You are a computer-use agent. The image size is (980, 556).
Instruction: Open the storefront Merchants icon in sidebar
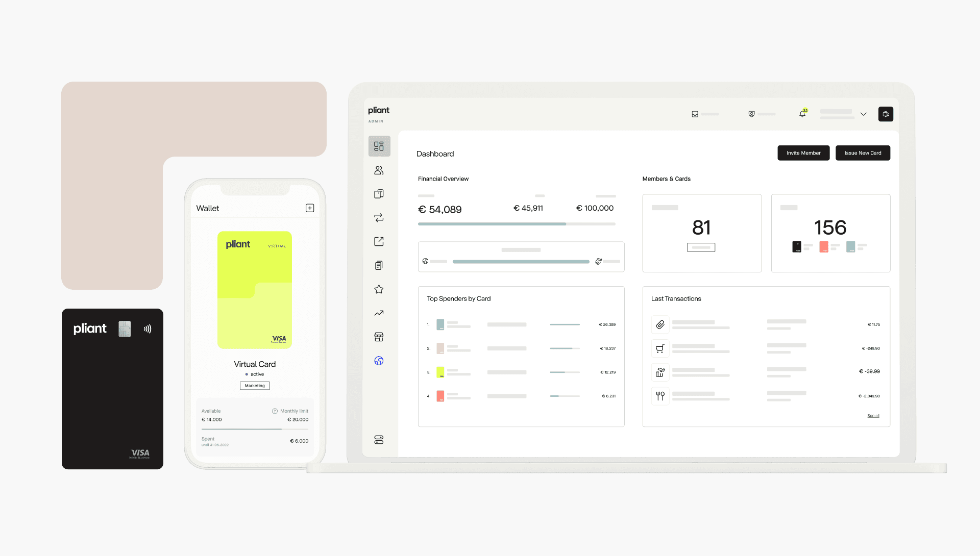tap(379, 337)
